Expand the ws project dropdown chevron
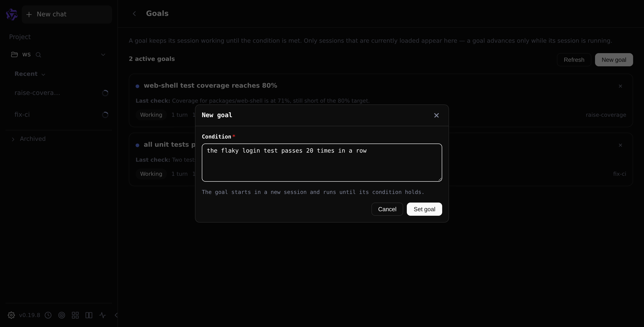Viewport: 644px width, 327px height. click(103, 54)
